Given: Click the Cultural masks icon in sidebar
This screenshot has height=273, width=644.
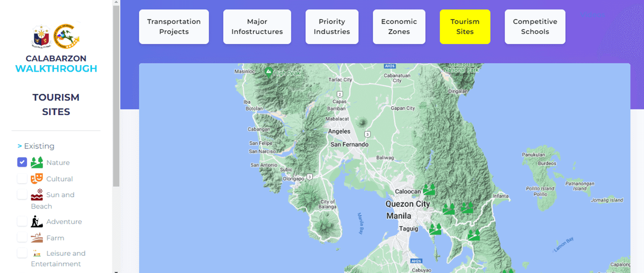Looking at the screenshot, I should pyautogui.click(x=36, y=179).
